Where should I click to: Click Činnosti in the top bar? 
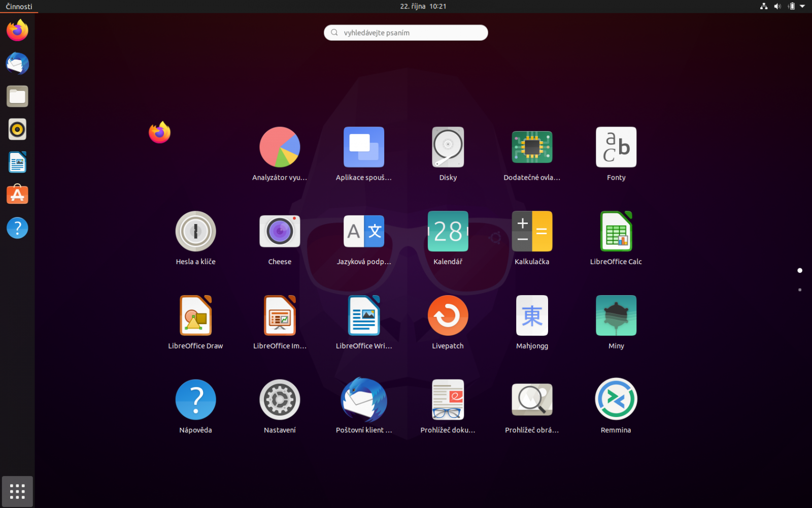18,7
